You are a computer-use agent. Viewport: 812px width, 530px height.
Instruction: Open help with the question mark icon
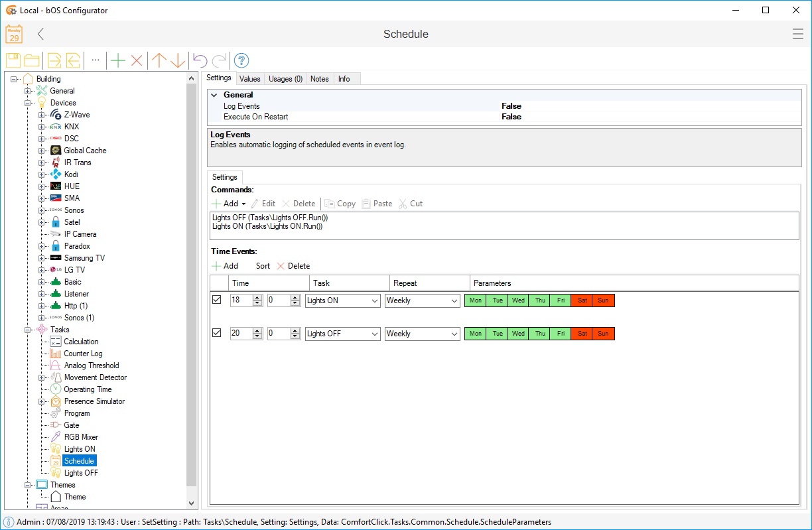[241, 60]
